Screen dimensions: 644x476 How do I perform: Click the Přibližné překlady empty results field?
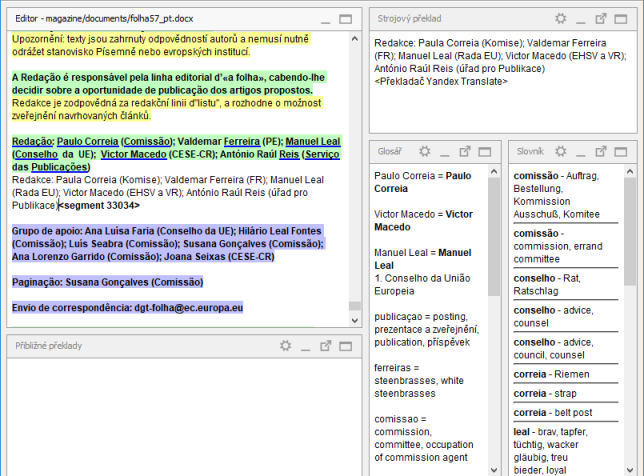[184, 417]
